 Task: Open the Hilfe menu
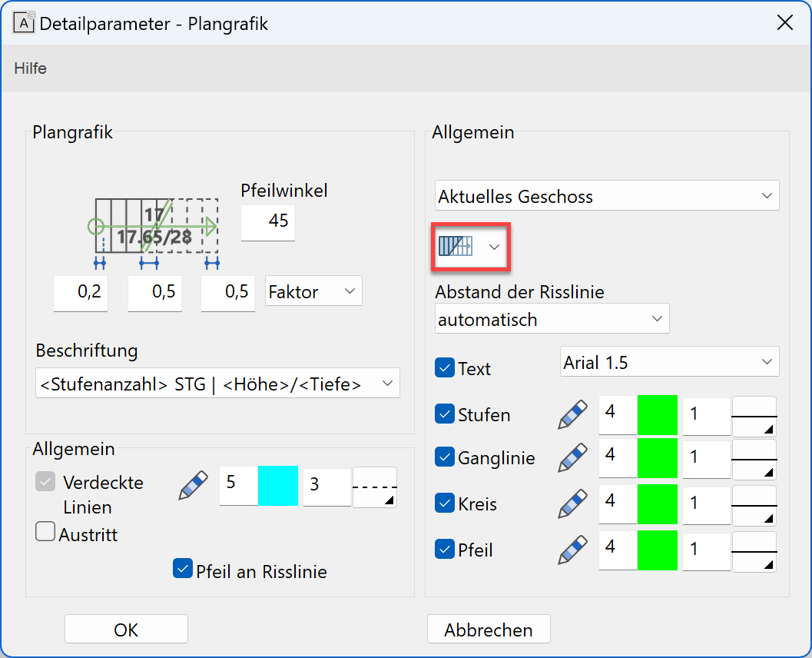point(31,68)
